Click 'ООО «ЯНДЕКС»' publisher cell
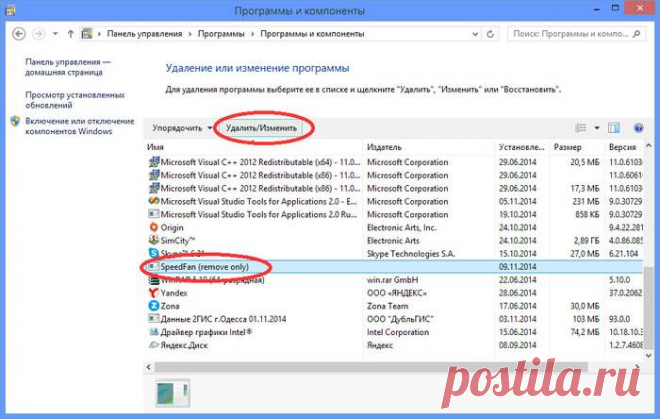 coord(397,293)
